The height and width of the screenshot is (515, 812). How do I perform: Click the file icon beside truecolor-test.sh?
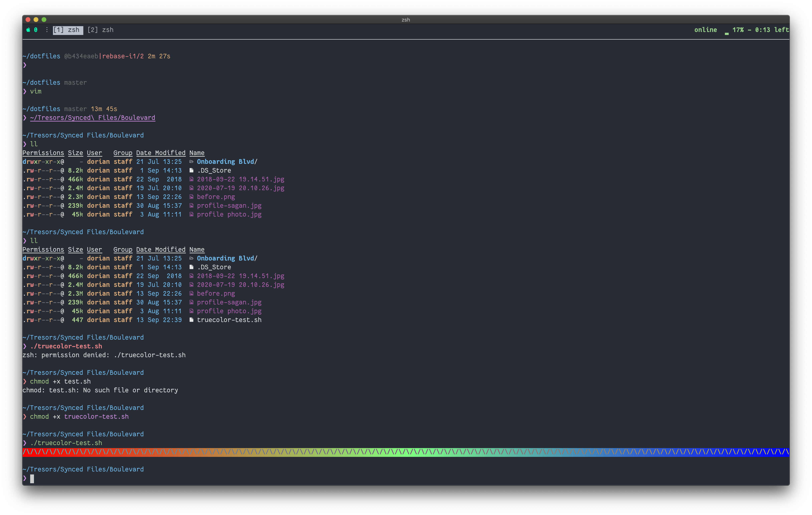[x=192, y=320]
